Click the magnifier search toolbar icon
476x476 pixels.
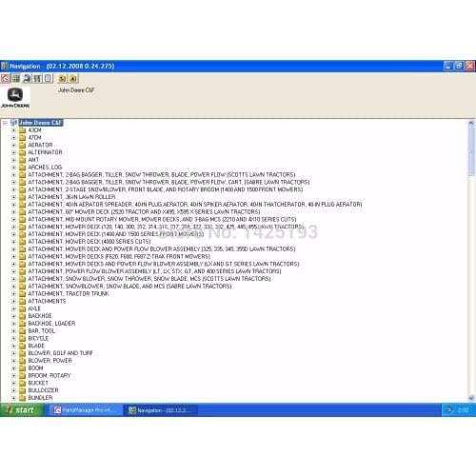27,78
